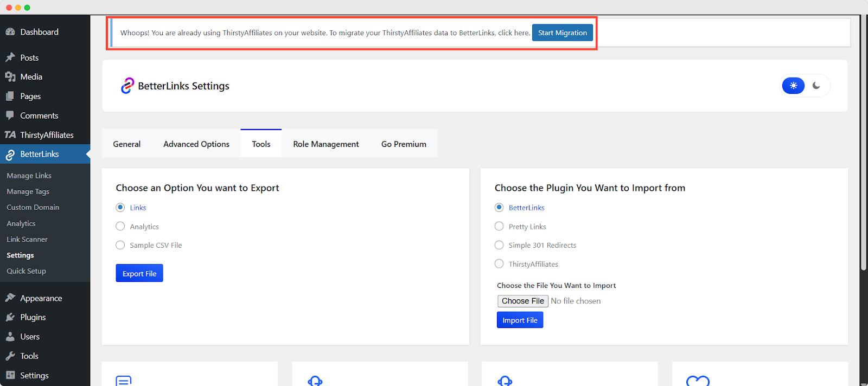Viewport: 868px width, 386px height.
Task: Select the Analytics export option
Action: point(120,227)
